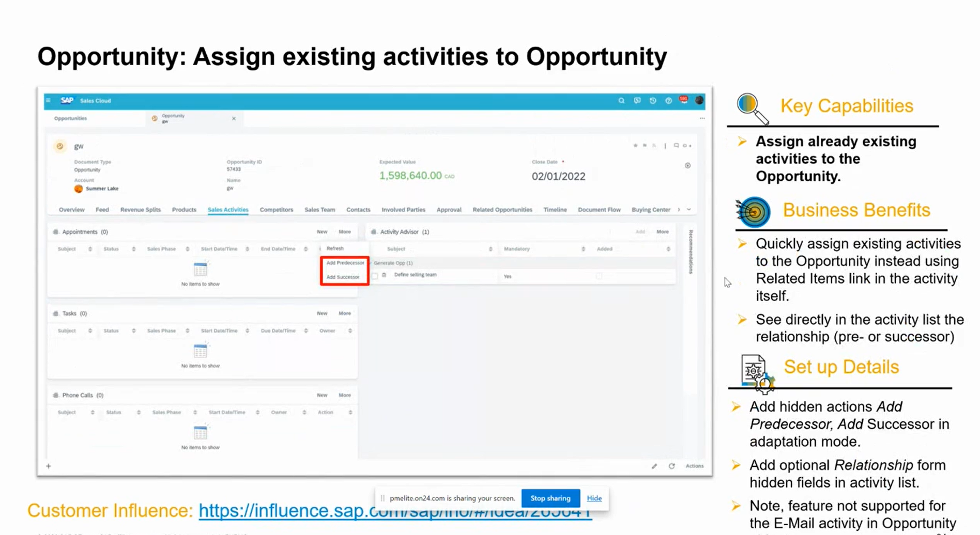Click the follow feed icon in header
Viewport: 980px width, 535px height.
coord(654,146)
